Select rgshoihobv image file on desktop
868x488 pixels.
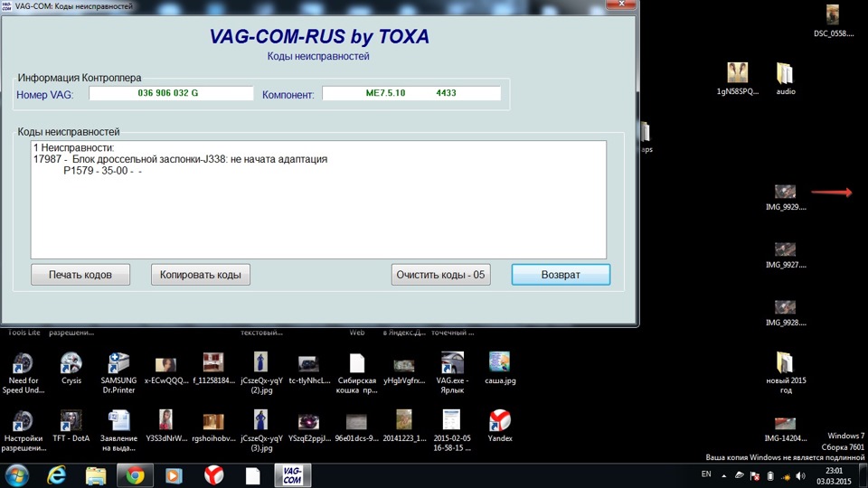coord(213,427)
